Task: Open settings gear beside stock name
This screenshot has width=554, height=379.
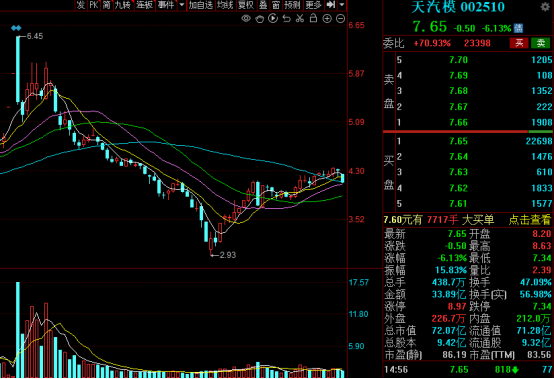Action: pyautogui.click(x=545, y=7)
